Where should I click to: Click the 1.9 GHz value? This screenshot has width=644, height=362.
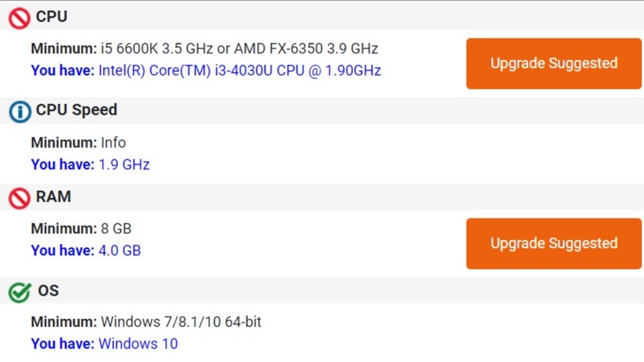(x=124, y=165)
